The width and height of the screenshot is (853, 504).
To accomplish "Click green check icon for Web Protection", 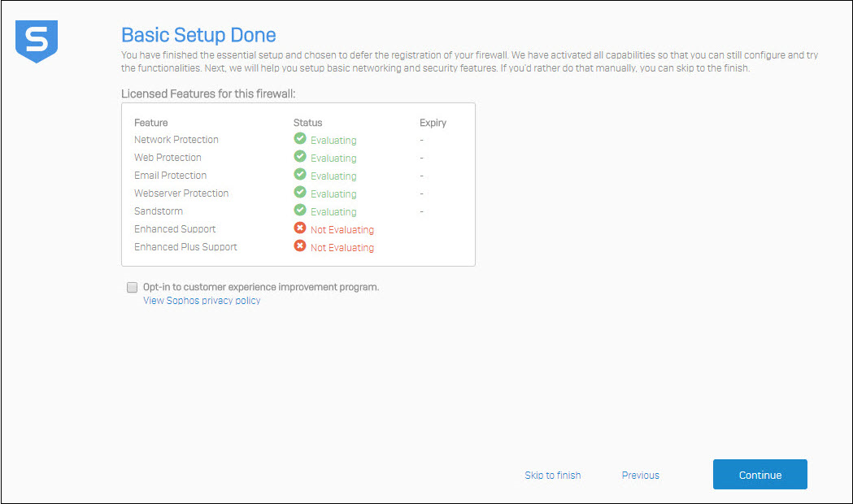I will point(300,156).
